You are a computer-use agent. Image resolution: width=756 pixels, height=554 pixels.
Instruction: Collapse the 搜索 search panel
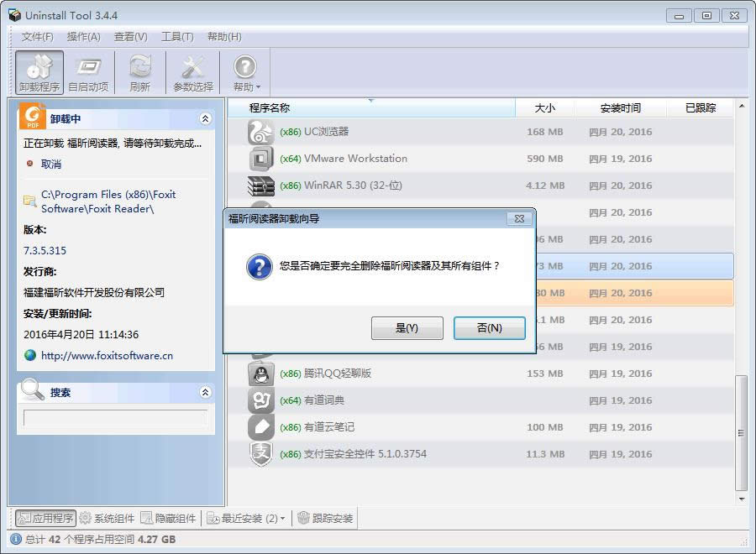pyautogui.click(x=205, y=392)
